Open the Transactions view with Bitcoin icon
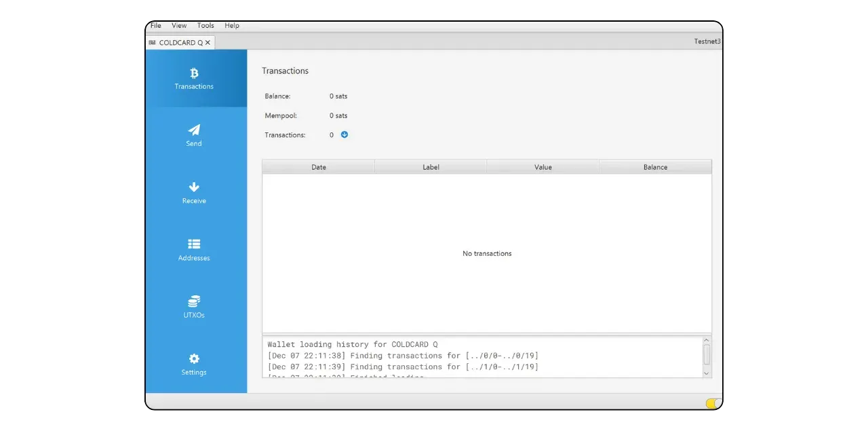 coord(194,78)
